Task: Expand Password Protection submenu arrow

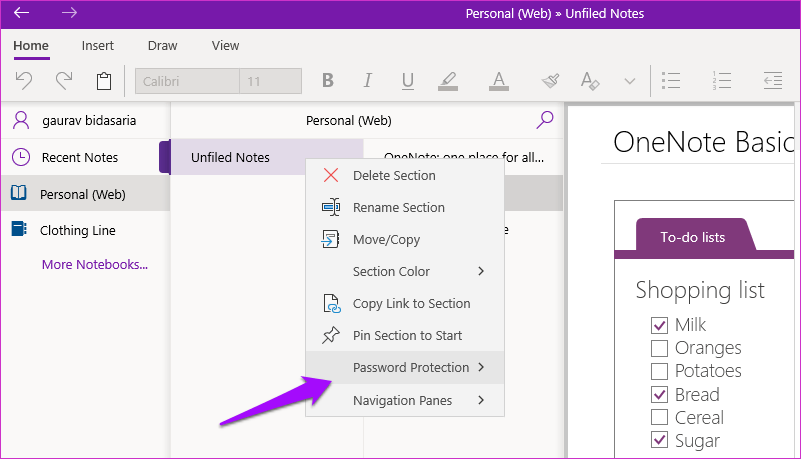Action: pyautogui.click(x=481, y=367)
